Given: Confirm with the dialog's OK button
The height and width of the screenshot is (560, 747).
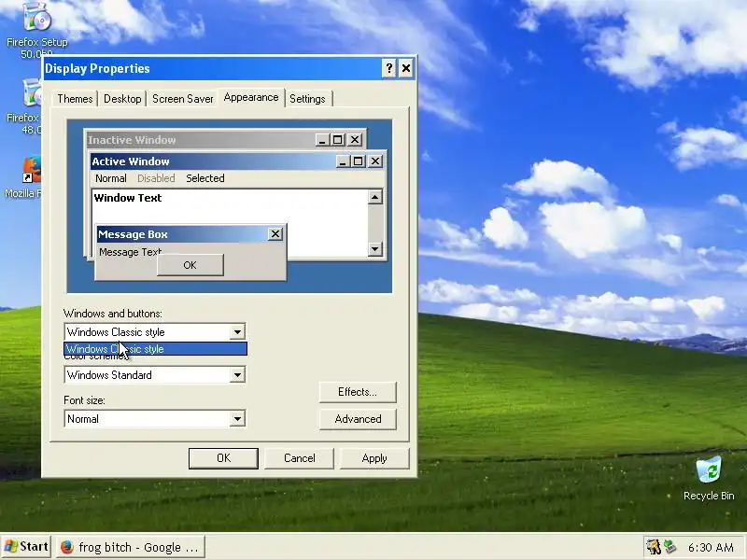Looking at the screenshot, I should tap(223, 458).
